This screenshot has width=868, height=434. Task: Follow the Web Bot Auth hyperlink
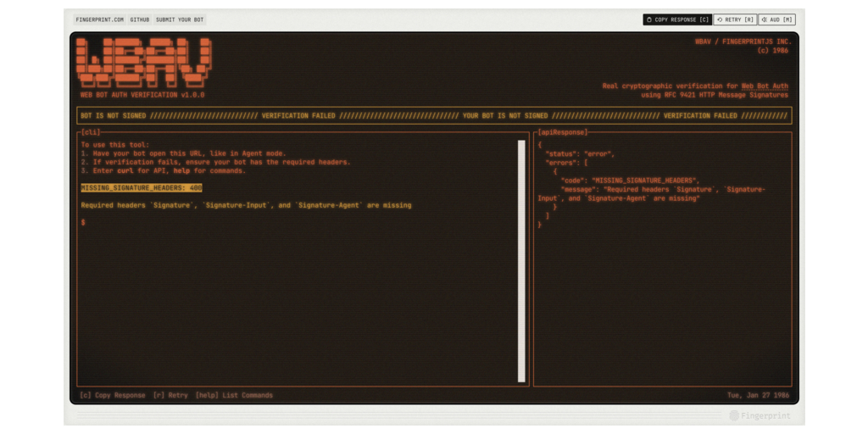coord(765,86)
